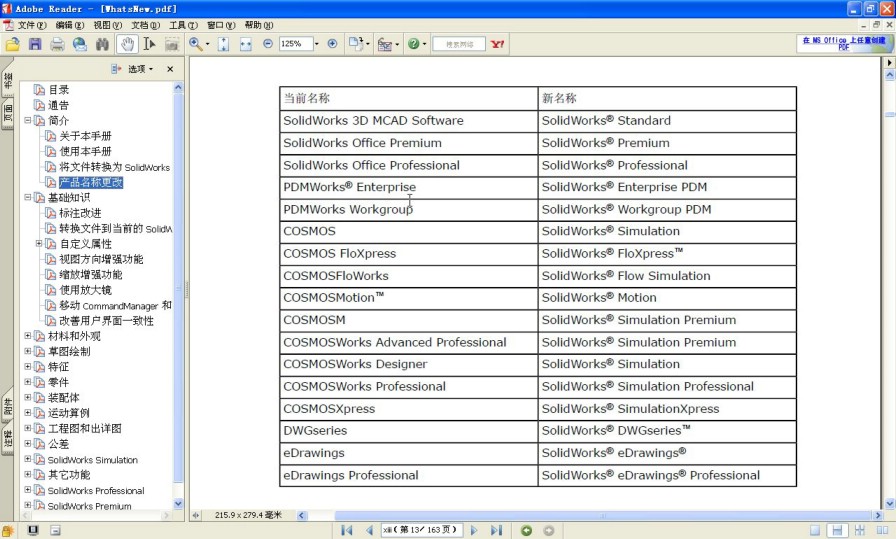Viewport: 896px width, 539px height.
Task: Go to next page arrow
Action: click(474, 530)
